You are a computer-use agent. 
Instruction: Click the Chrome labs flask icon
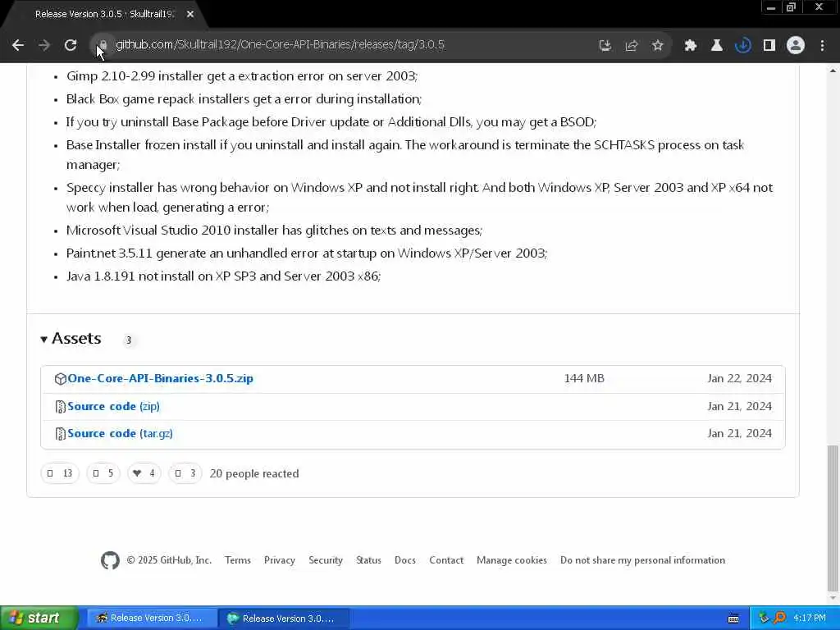coord(717,46)
